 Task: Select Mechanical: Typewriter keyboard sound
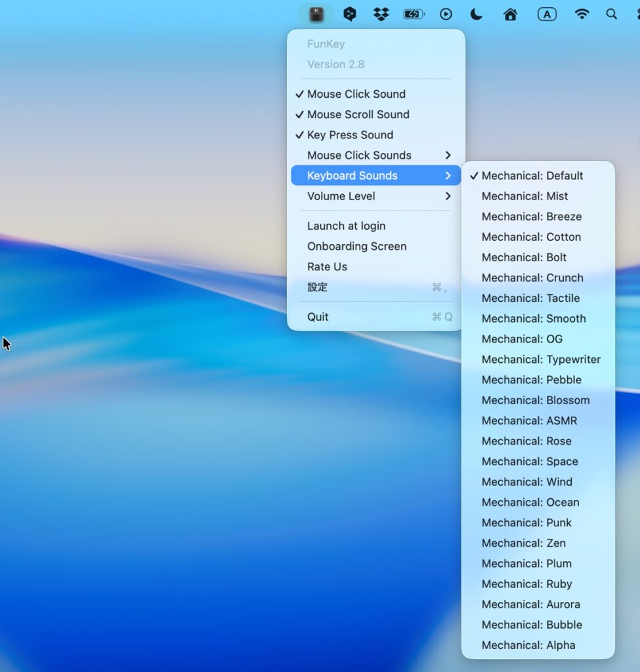[x=541, y=359]
